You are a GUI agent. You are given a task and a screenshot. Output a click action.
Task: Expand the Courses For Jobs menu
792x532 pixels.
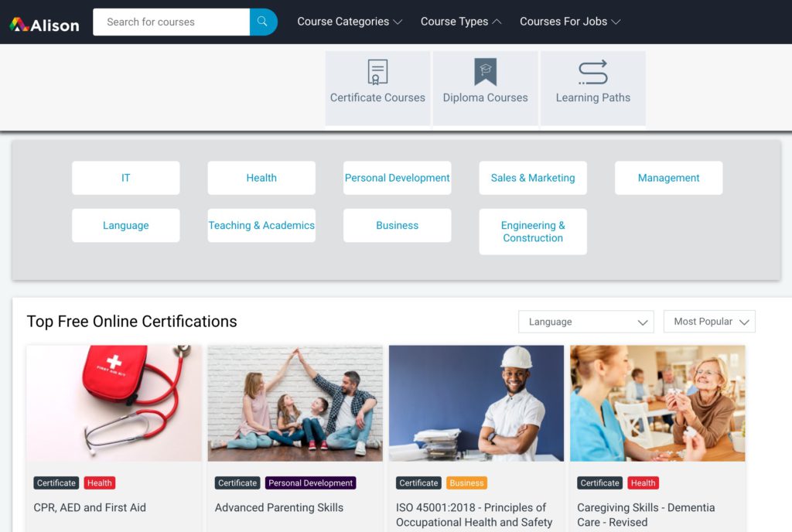tap(570, 22)
